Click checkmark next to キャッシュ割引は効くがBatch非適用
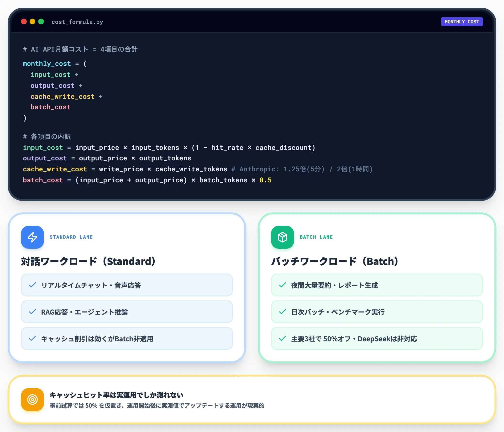Screen dimensions: 504x432 click(x=32, y=339)
